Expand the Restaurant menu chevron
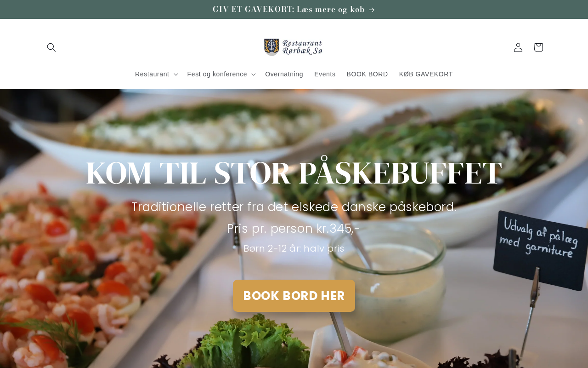This screenshot has height=368, width=588. point(176,75)
